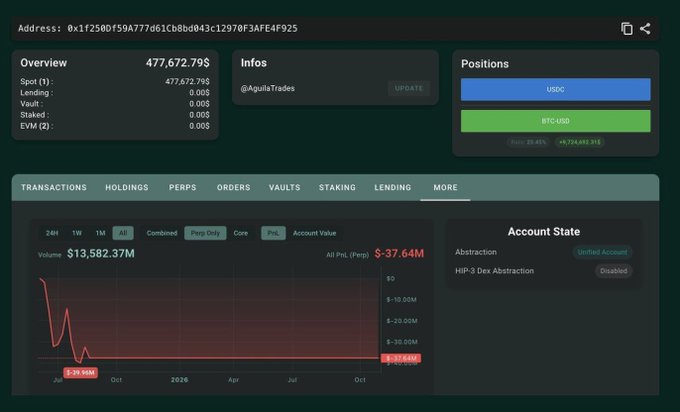Click the Vault row in Overview
680x412 pixels.
[x=115, y=104]
